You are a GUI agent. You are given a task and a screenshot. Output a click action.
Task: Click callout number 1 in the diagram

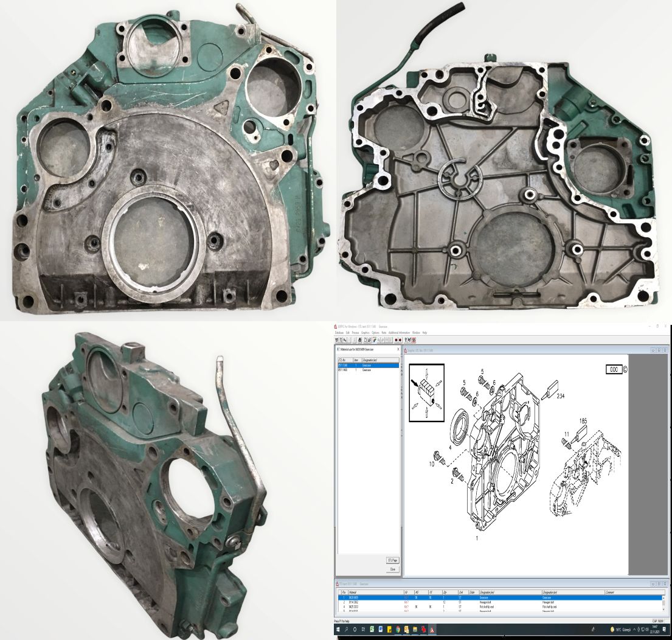(477, 538)
